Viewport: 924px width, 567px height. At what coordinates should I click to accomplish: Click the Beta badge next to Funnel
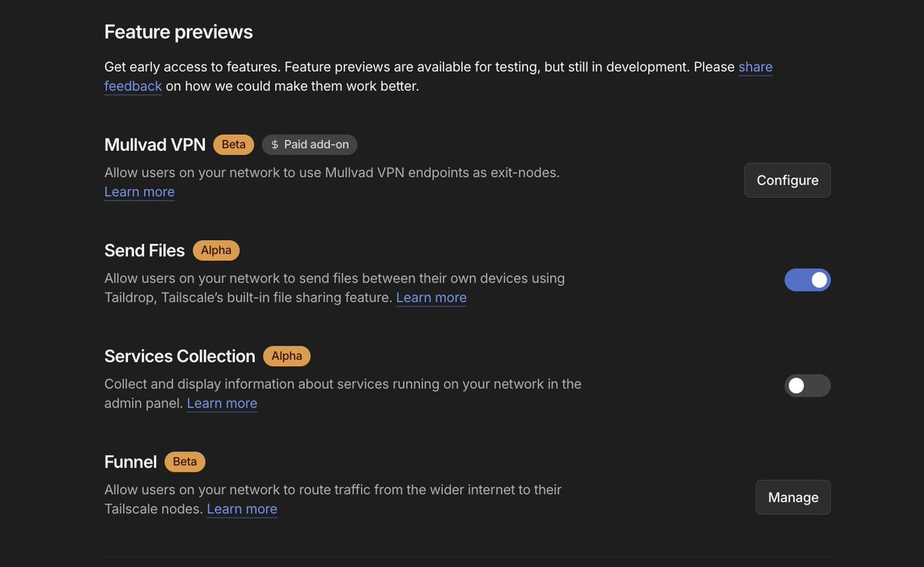[185, 462]
